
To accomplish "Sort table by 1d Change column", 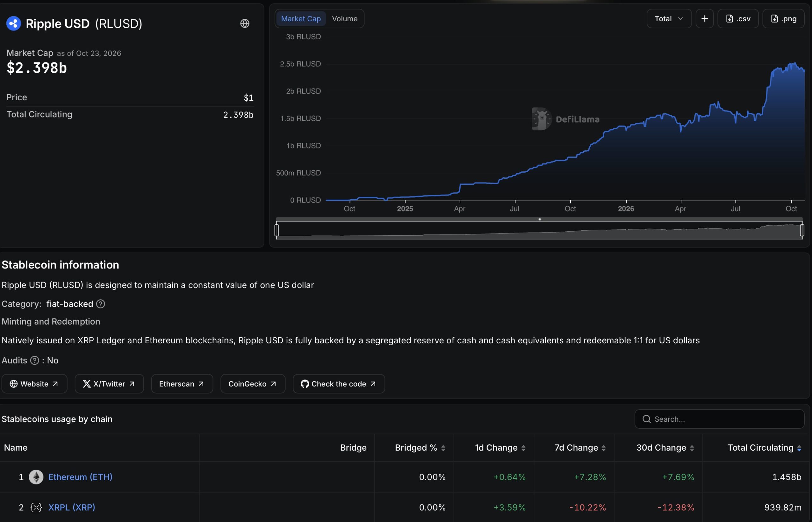I will (500, 448).
